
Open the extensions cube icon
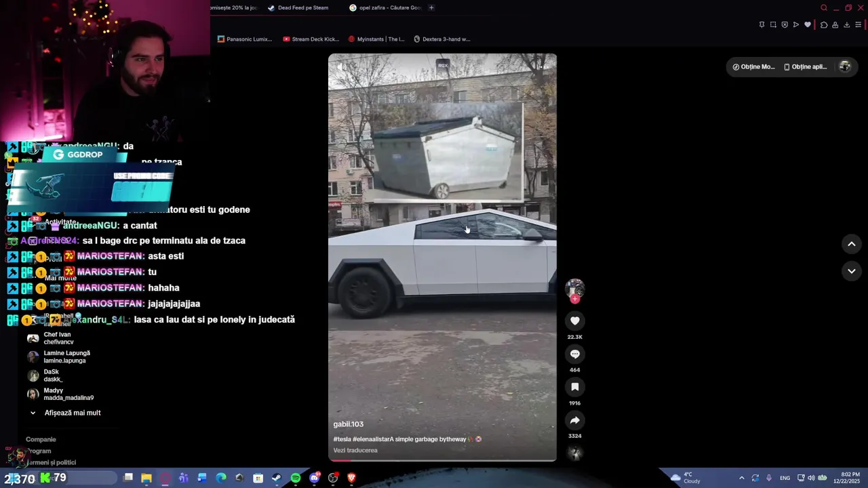click(x=824, y=25)
